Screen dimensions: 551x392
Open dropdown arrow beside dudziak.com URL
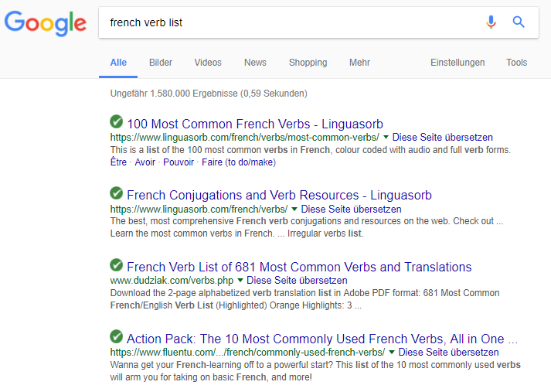[240, 281]
